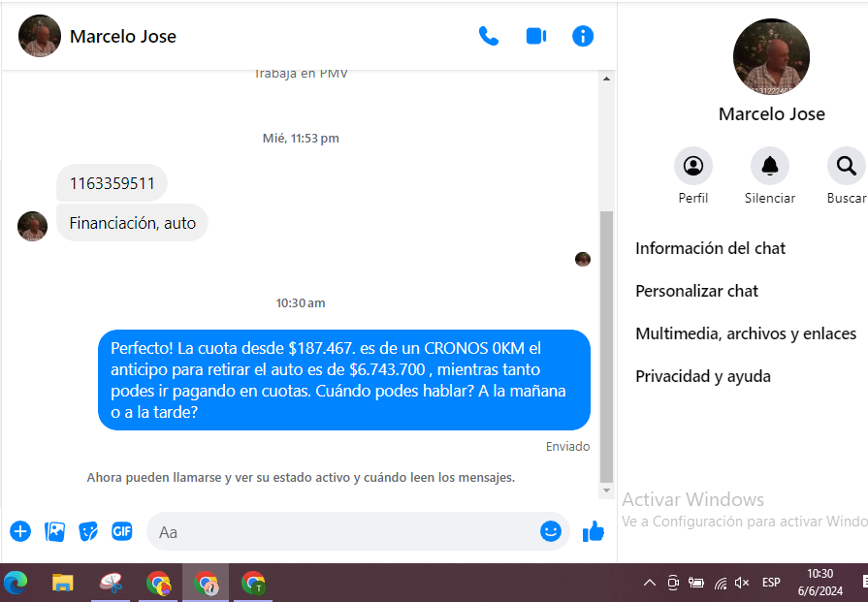Attach a photo file to message
The height and width of the screenshot is (602, 868).
tap(55, 531)
